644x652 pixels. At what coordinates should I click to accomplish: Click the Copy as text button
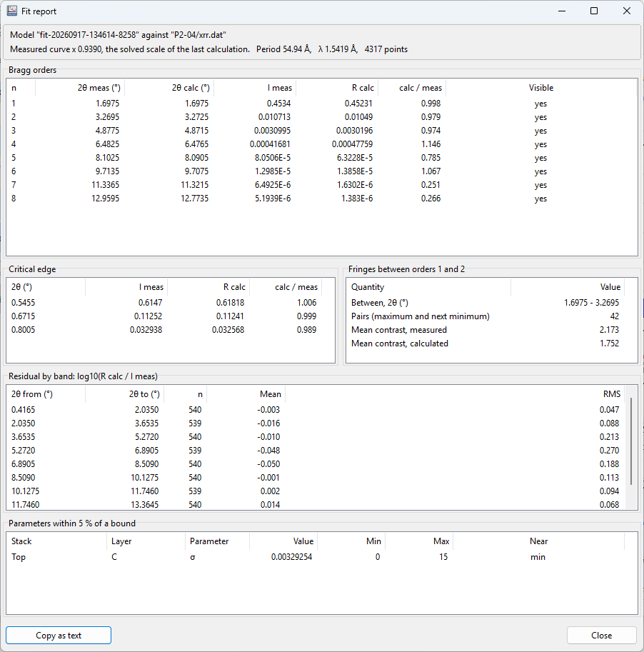click(x=59, y=635)
